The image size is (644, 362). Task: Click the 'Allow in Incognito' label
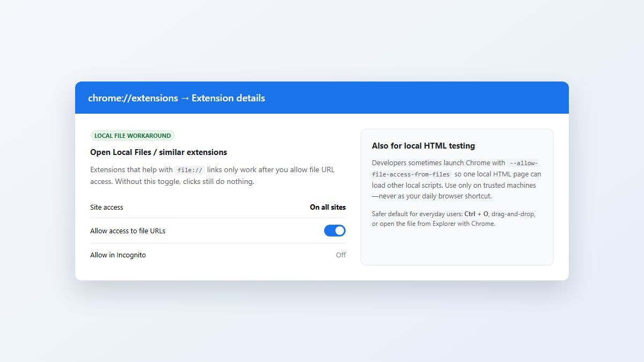pyautogui.click(x=118, y=255)
